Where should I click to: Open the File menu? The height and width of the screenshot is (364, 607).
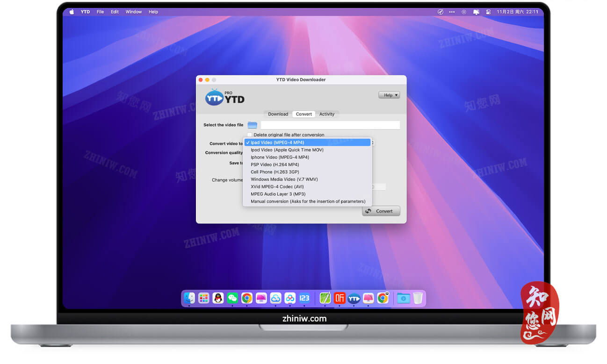[100, 12]
